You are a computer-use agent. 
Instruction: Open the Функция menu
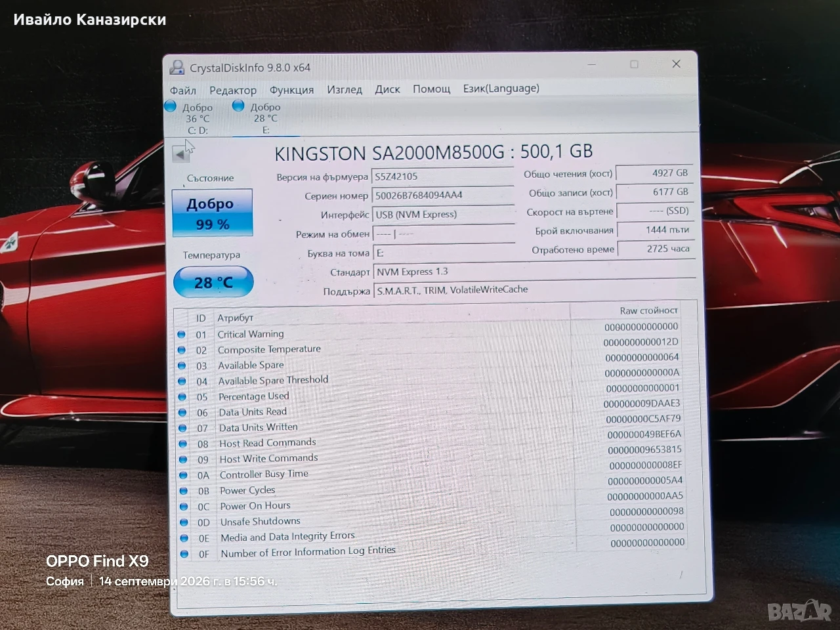click(x=291, y=90)
